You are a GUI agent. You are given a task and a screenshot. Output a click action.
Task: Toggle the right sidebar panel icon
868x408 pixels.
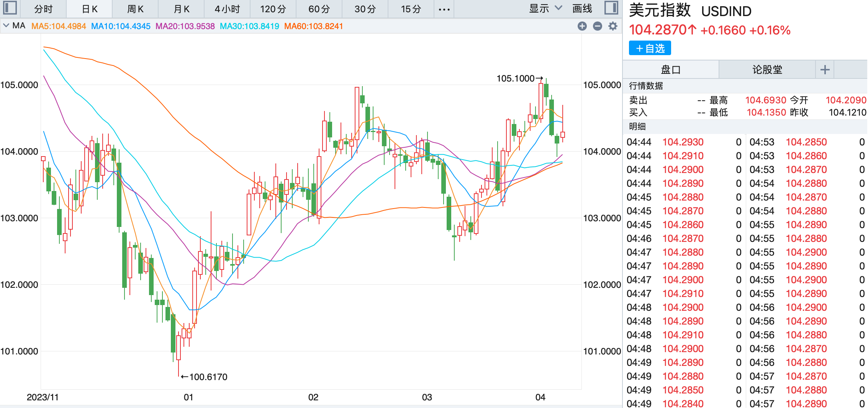pos(611,8)
